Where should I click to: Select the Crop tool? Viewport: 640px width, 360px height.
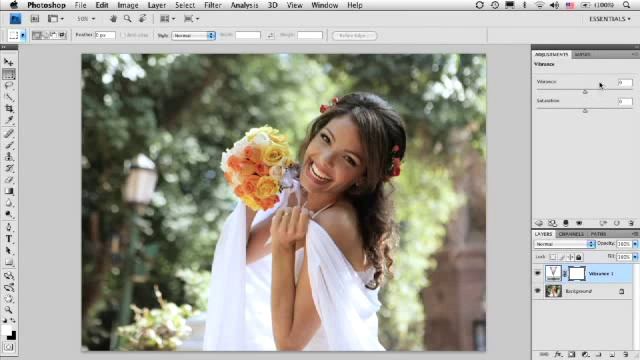[9, 109]
